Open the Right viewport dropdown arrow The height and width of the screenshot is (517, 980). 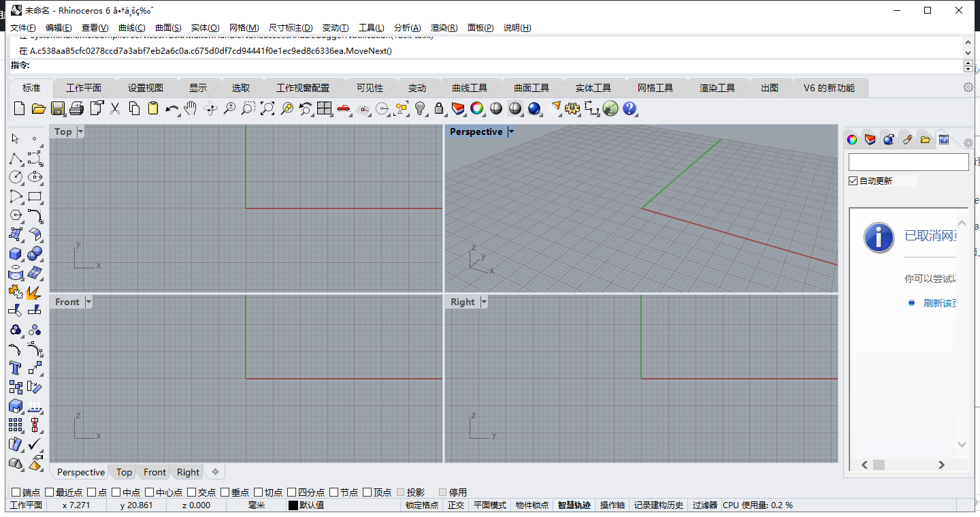click(x=484, y=302)
